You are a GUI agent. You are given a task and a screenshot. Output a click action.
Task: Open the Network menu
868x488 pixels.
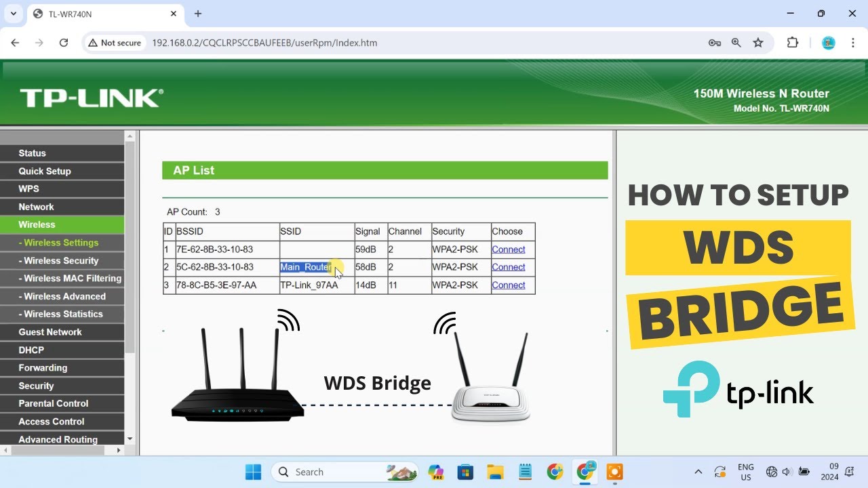click(62, 207)
